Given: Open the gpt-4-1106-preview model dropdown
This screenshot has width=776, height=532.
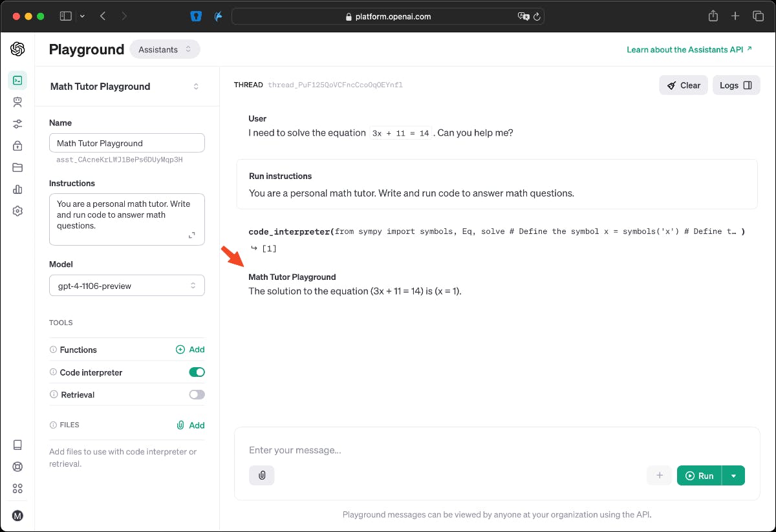Looking at the screenshot, I should [x=127, y=286].
